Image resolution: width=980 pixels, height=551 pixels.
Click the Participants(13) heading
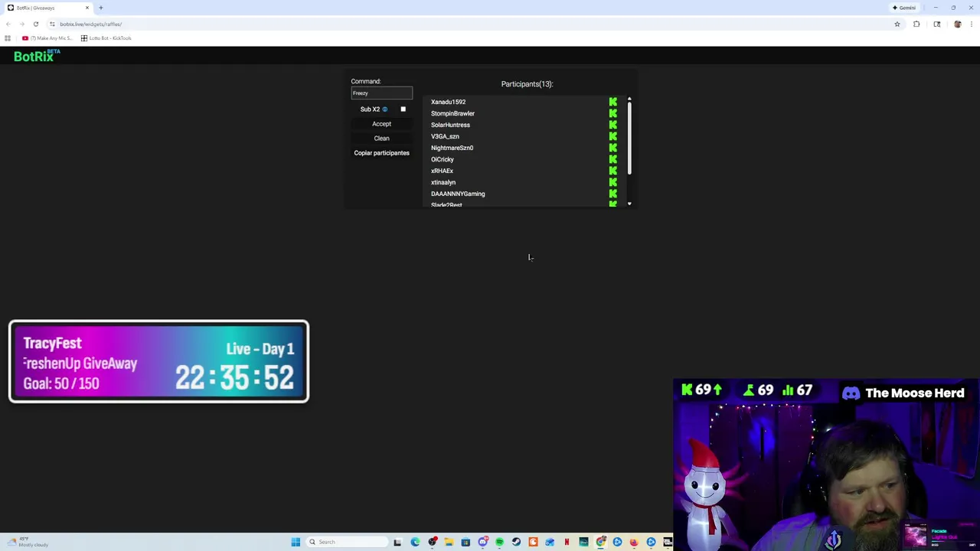click(x=527, y=84)
